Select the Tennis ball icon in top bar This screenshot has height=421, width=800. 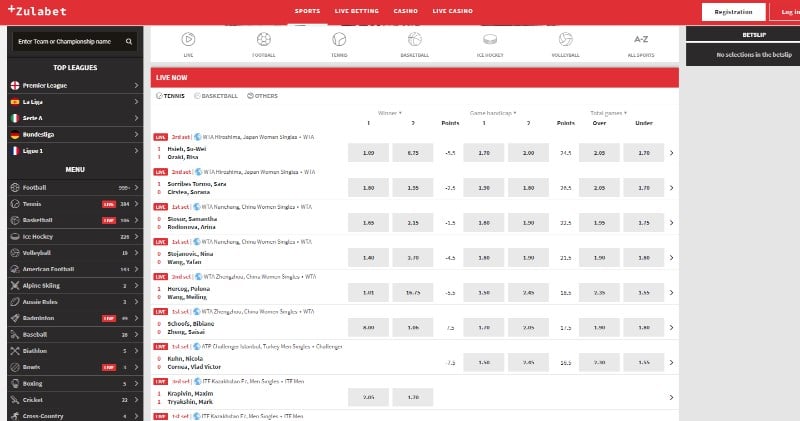coord(339,39)
